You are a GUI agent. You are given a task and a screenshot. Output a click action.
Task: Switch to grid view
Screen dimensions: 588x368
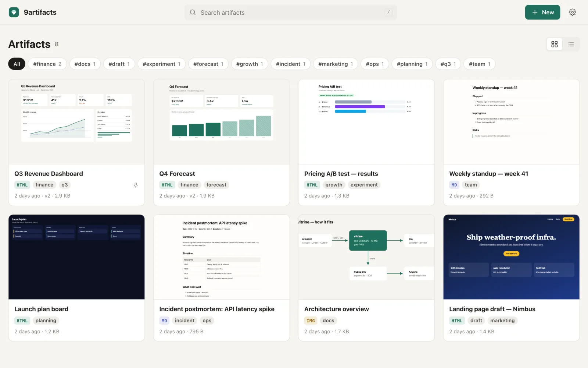click(x=555, y=44)
